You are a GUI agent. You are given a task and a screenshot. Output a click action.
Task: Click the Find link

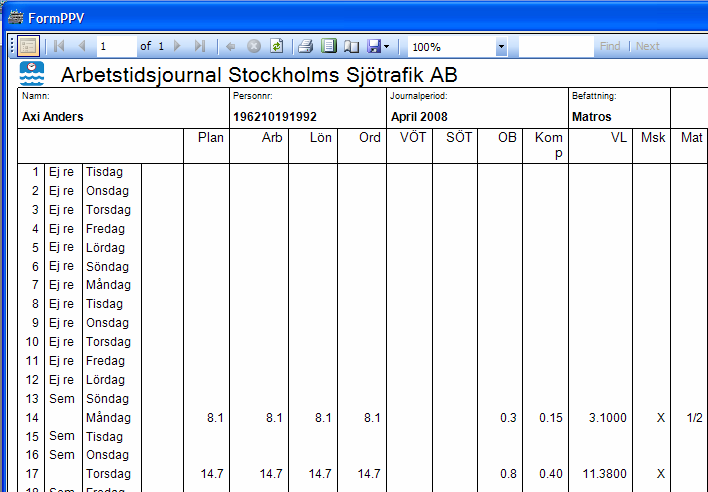610,46
